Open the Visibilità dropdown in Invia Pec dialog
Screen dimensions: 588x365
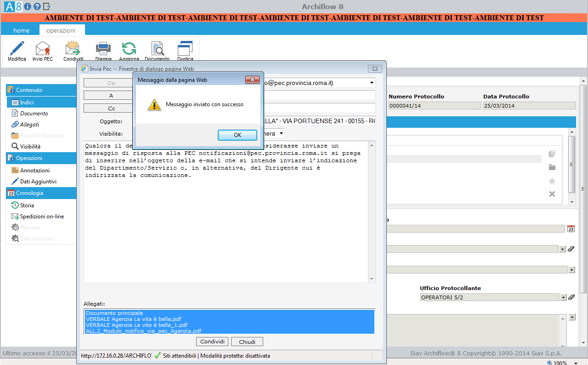tap(281, 133)
